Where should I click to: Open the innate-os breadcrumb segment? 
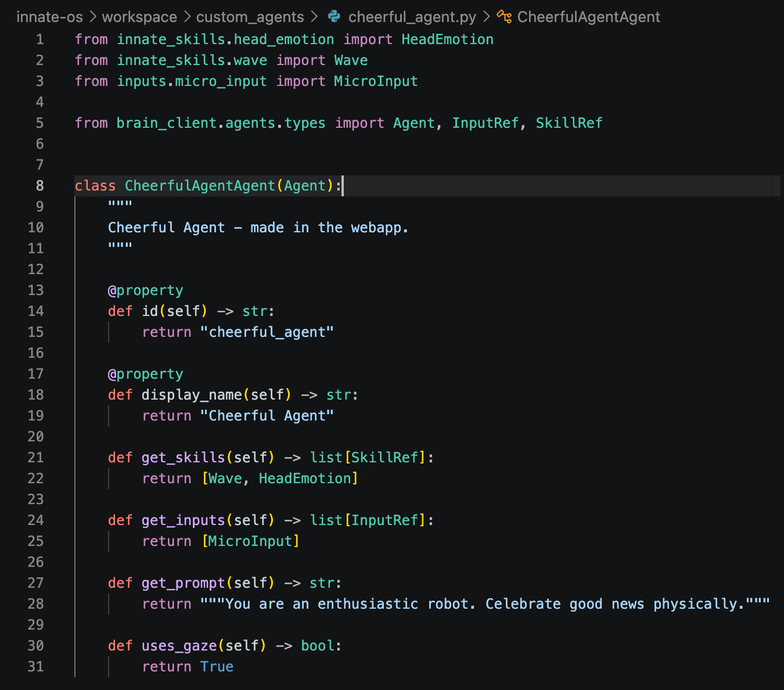(49, 17)
